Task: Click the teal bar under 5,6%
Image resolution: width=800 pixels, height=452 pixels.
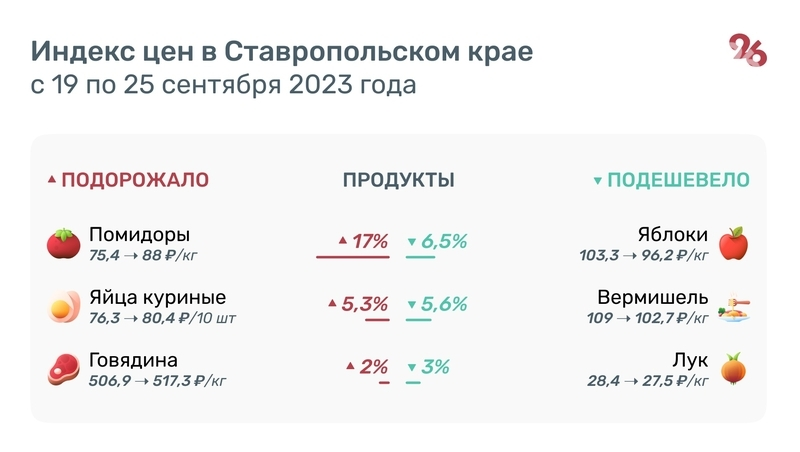Action: 419,320
